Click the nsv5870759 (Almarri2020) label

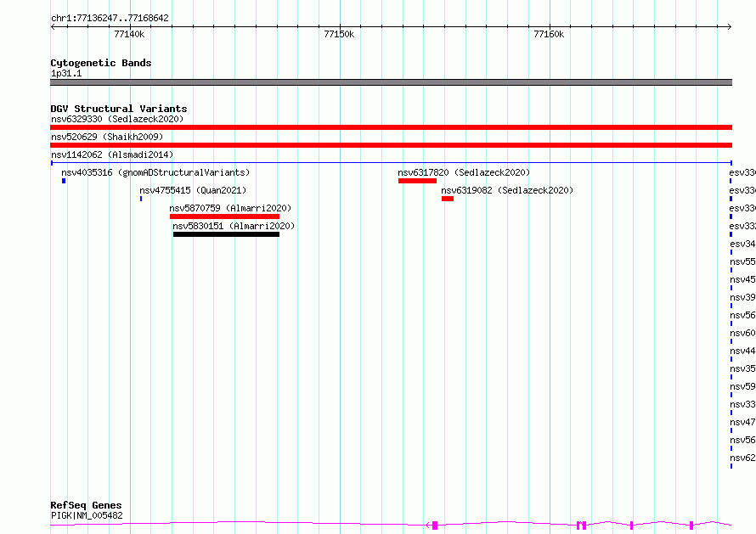tap(230, 208)
